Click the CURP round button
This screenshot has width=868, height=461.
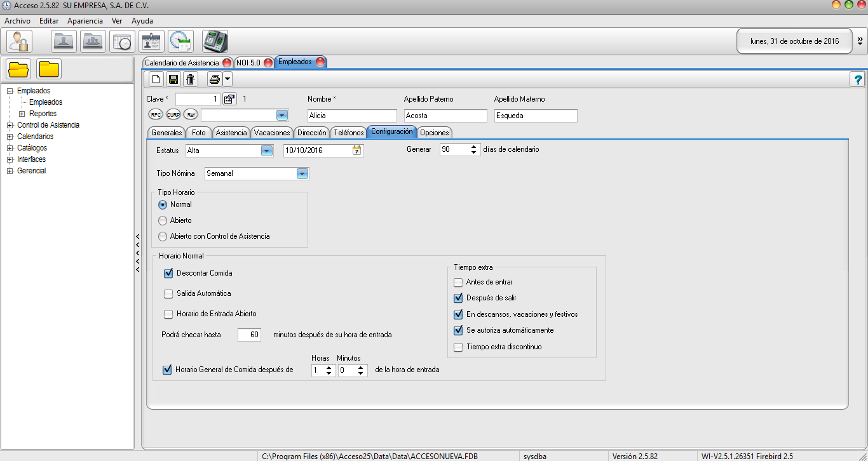click(x=173, y=115)
